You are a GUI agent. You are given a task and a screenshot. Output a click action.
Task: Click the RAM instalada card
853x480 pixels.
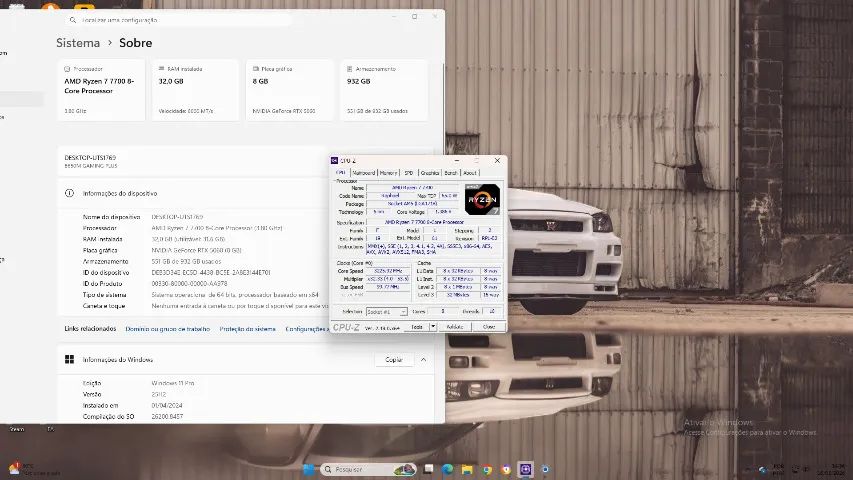pos(195,90)
